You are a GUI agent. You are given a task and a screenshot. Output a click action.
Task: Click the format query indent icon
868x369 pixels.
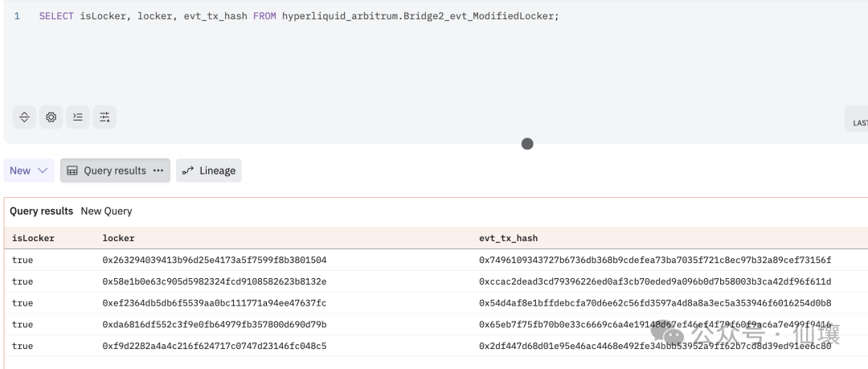pos(78,117)
